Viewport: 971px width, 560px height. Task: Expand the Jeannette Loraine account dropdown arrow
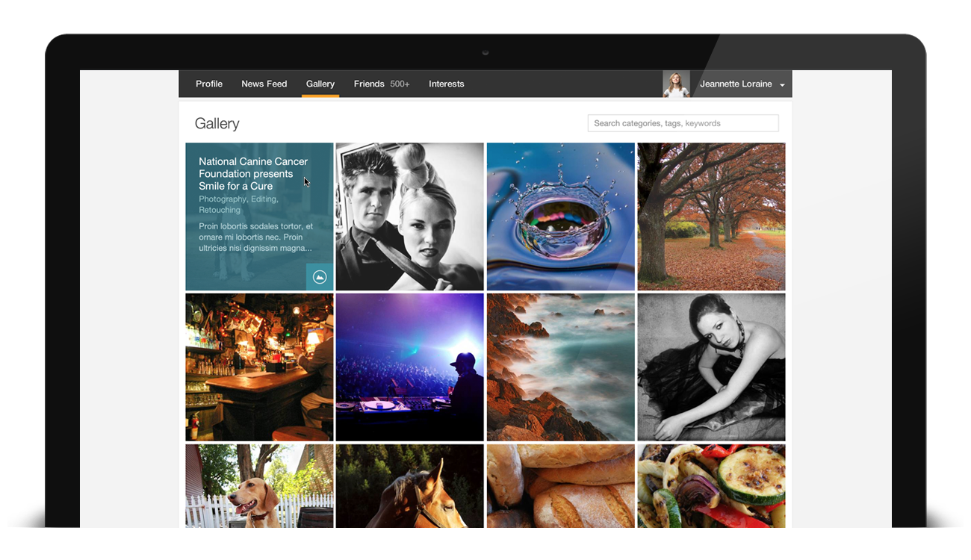pos(782,85)
